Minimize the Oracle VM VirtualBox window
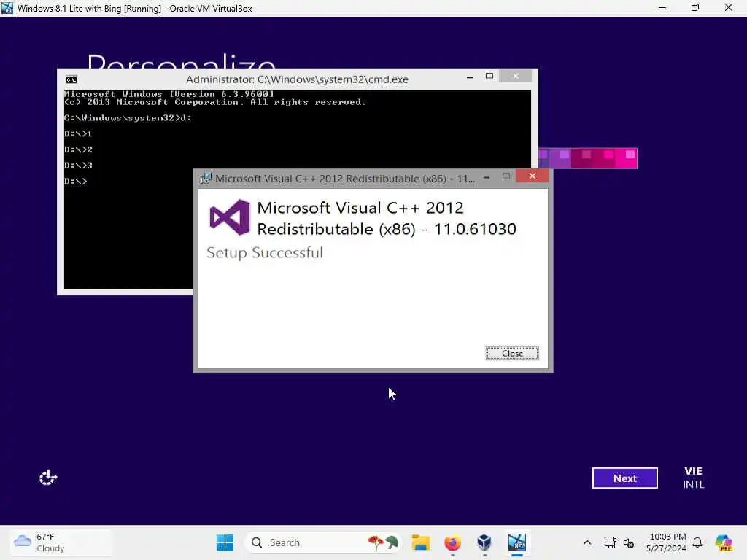The width and height of the screenshot is (747, 560). pyautogui.click(x=662, y=8)
